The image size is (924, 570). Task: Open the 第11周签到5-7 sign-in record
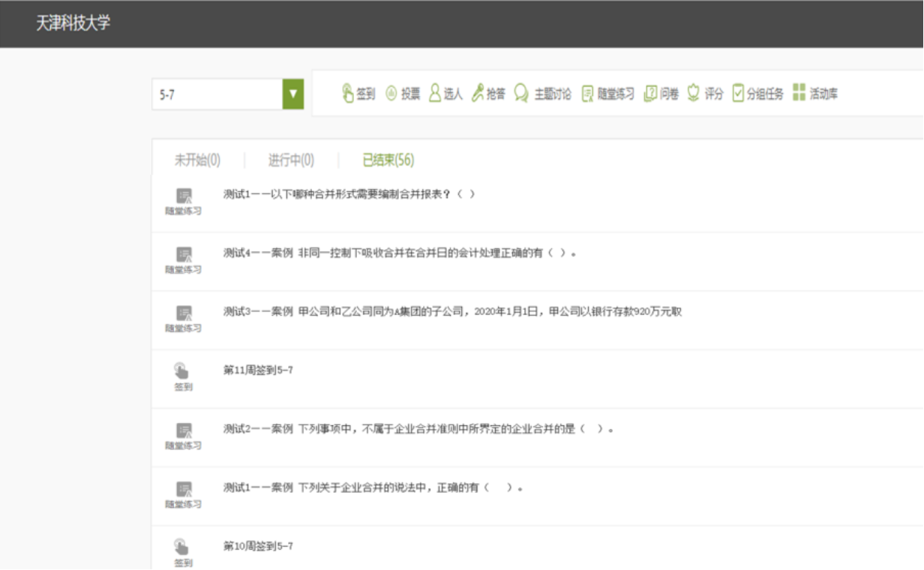coord(258,370)
